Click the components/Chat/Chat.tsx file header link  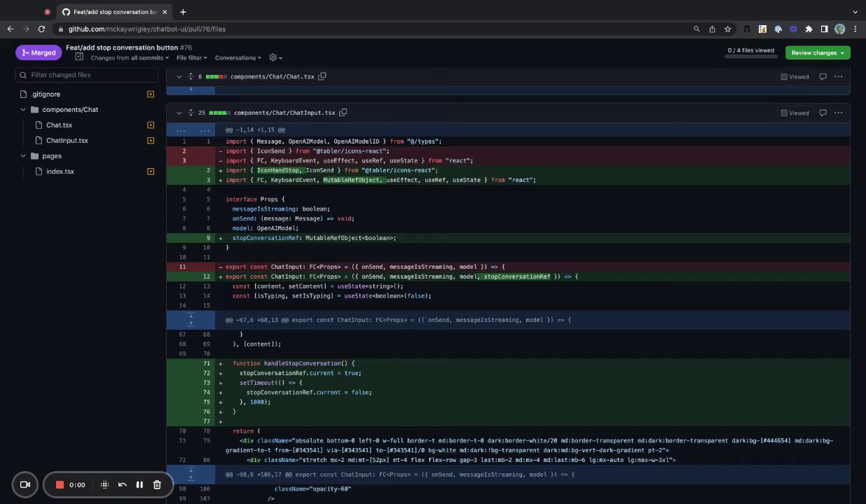tap(273, 76)
